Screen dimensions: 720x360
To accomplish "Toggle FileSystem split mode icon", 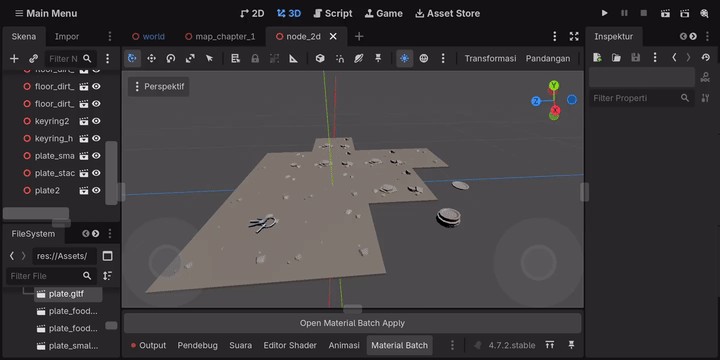I will (107, 256).
